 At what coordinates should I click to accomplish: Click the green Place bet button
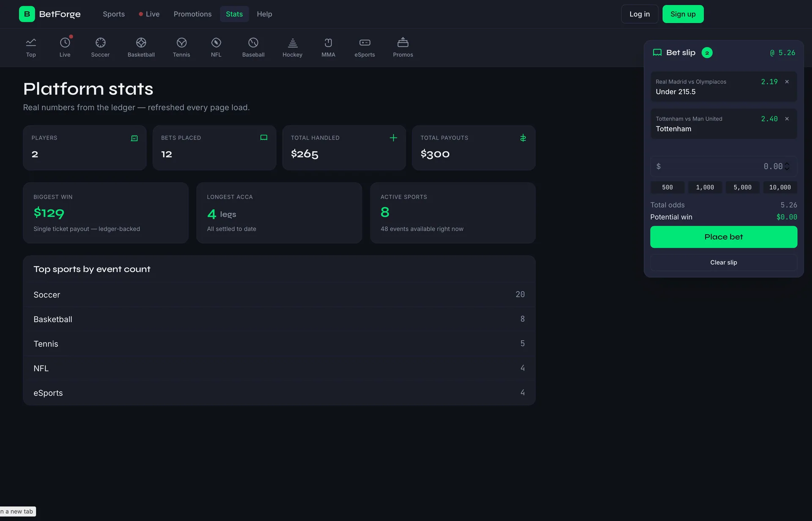point(724,237)
